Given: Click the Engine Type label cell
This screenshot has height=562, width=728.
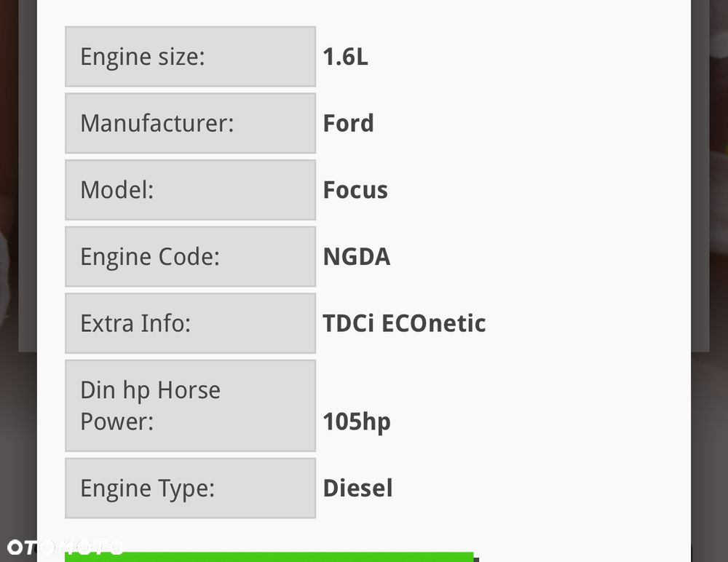Looking at the screenshot, I should coord(190,488).
